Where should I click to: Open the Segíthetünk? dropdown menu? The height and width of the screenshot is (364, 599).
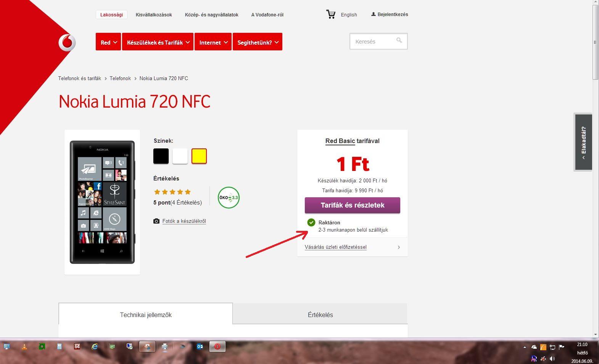(258, 42)
